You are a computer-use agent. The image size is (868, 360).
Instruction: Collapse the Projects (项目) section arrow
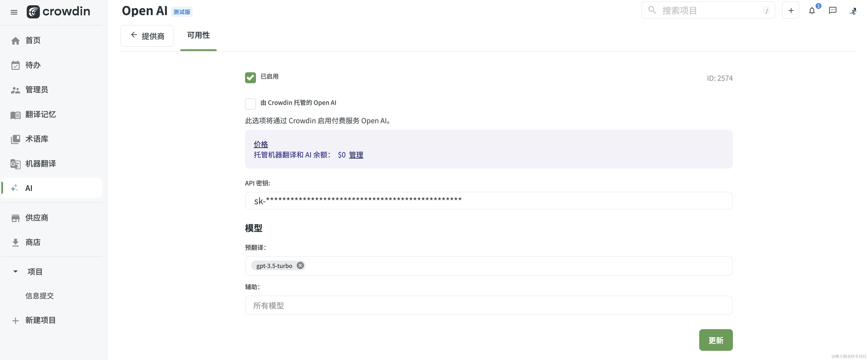(16, 272)
